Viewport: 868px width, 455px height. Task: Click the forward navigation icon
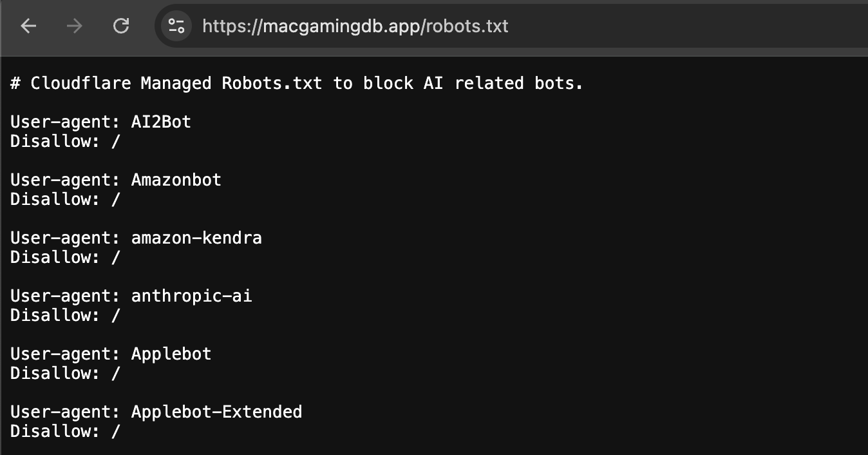(73, 26)
